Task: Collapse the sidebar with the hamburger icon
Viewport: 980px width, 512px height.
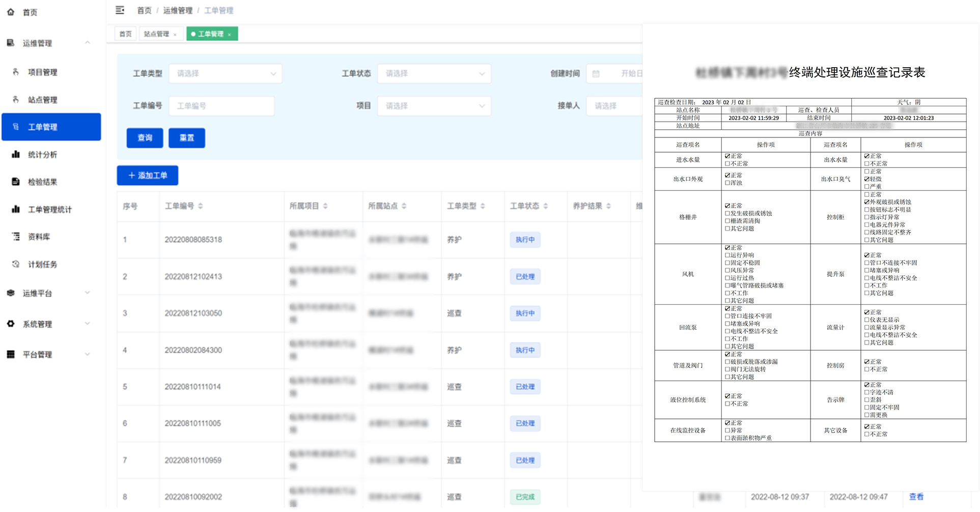Action: tap(120, 10)
